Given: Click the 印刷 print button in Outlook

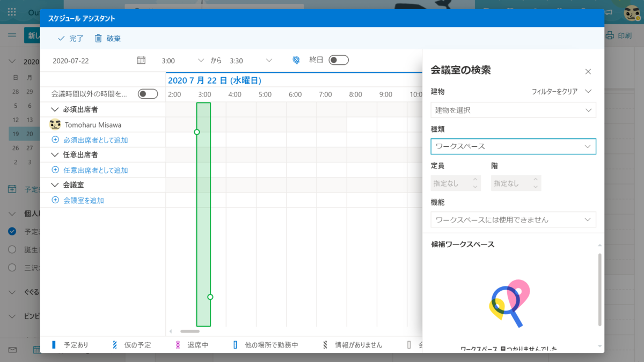Looking at the screenshot, I should [x=619, y=35].
